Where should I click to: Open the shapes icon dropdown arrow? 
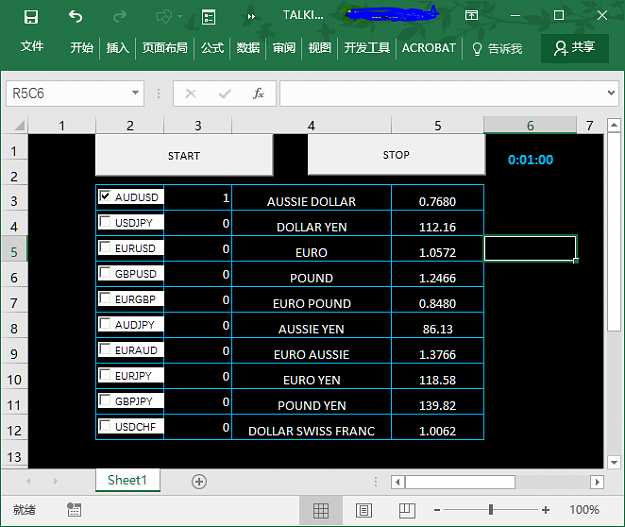pyautogui.click(x=180, y=17)
